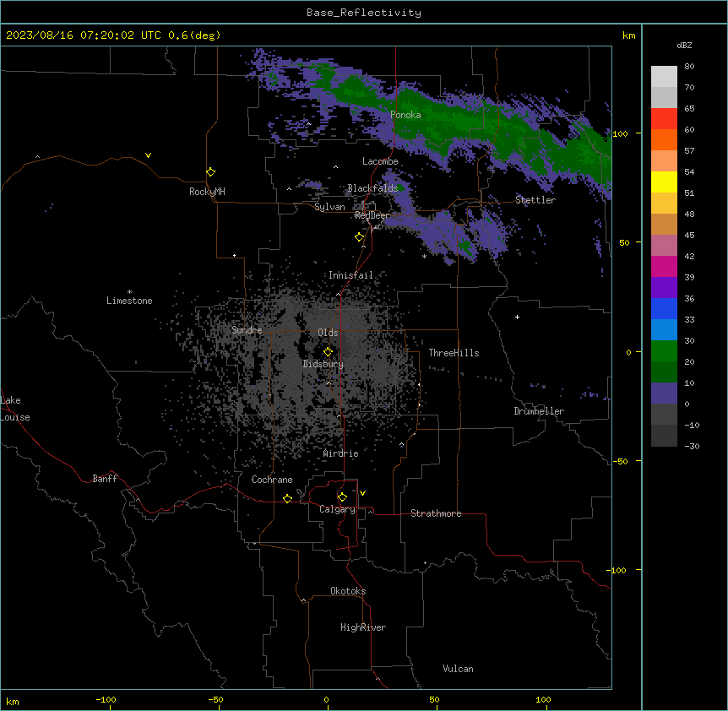Image resolution: width=728 pixels, height=711 pixels.
Task: Click the Limestone label
Action: [x=129, y=301]
